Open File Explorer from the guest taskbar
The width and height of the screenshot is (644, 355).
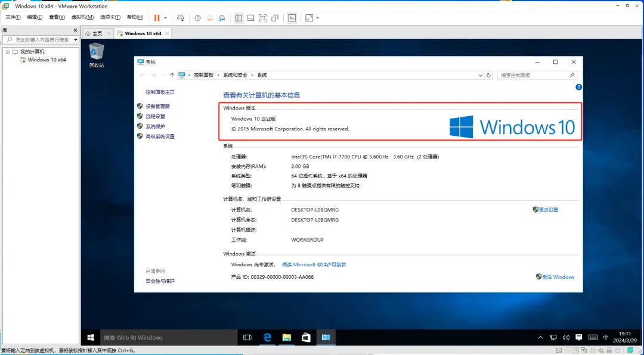pos(287,337)
